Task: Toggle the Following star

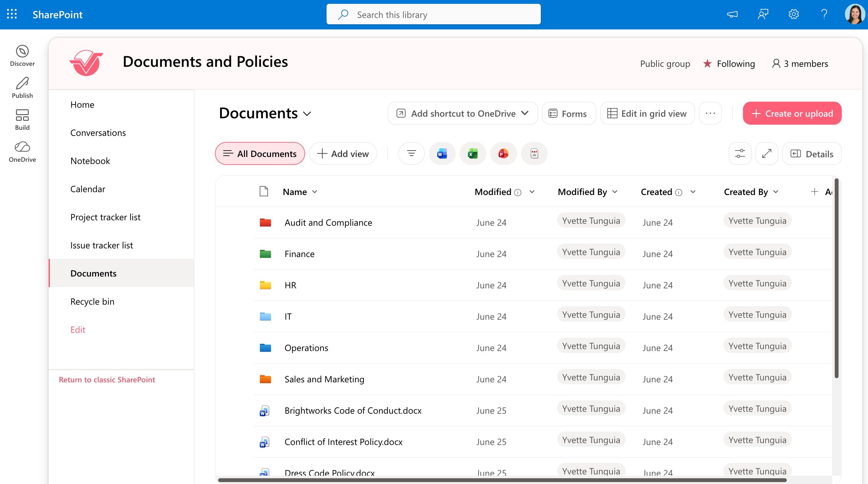Action: click(707, 63)
